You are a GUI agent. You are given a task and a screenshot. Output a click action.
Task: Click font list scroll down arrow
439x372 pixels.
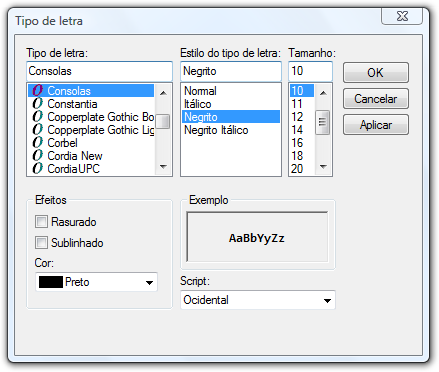pos(163,167)
